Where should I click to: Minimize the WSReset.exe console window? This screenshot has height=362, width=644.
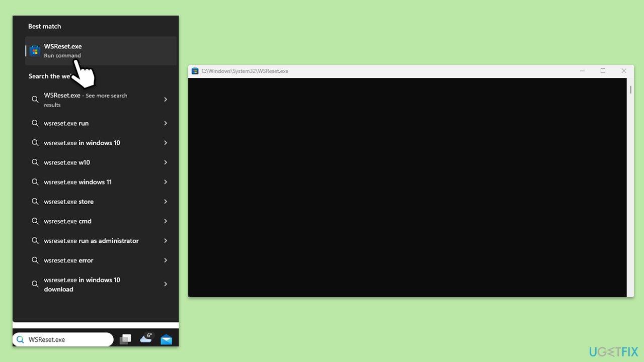582,71
